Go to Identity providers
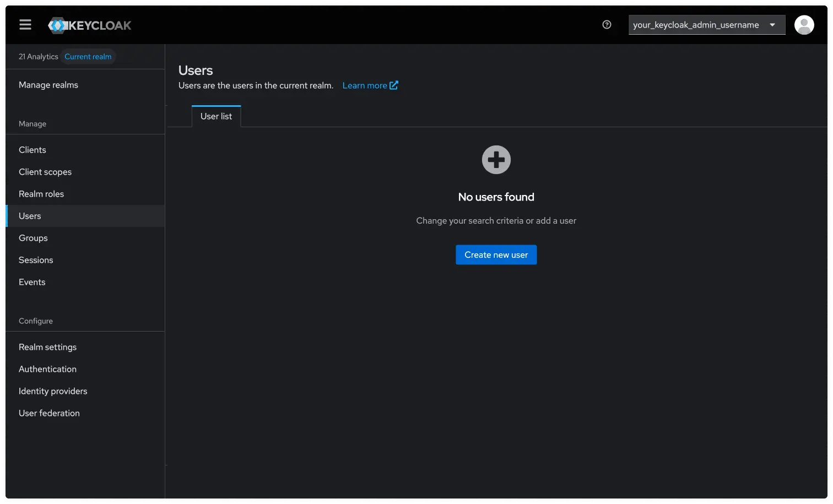 point(53,391)
